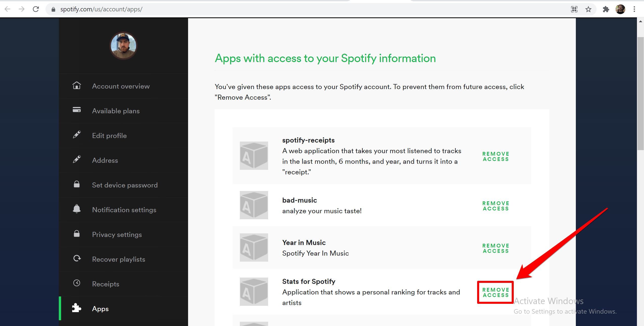Bookmark this page with the star icon
Viewport: 644px width, 326px height.
click(x=588, y=9)
